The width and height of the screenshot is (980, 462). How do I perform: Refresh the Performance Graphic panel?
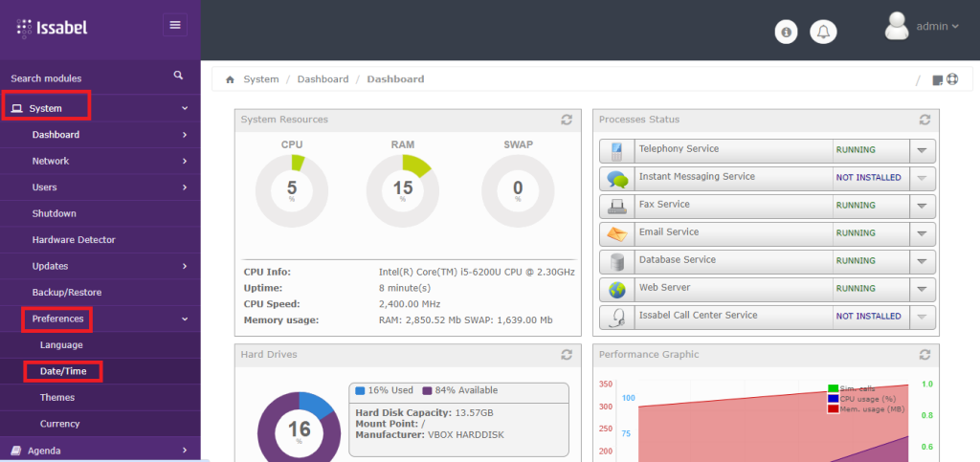click(x=924, y=355)
